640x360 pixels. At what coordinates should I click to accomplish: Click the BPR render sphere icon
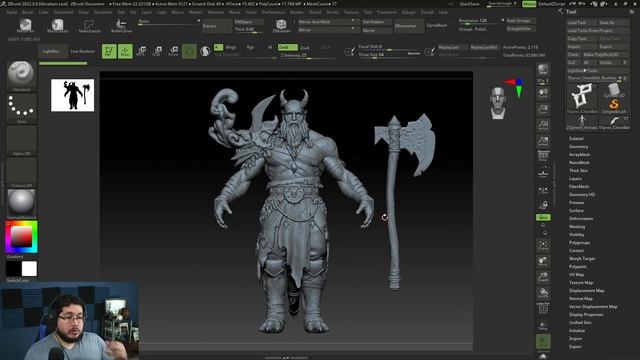pyautogui.click(x=543, y=69)
